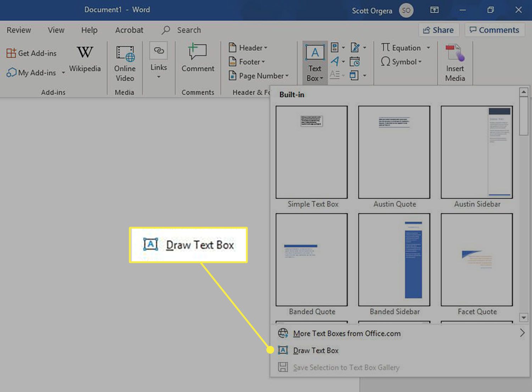Viewport: 532px width, 392px height.
Task: Switch to the View tab
Action: [56, 30]
